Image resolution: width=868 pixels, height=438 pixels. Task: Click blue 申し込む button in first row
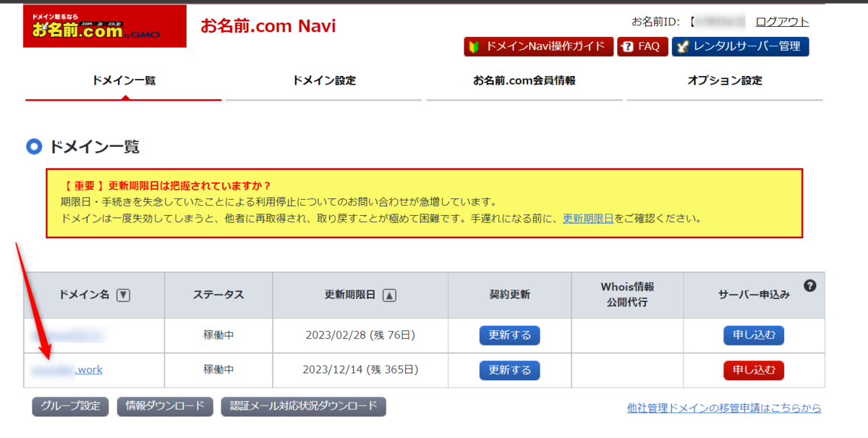click(x=754, y=336)
